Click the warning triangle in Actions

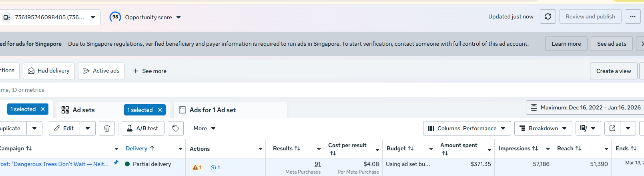195,168
